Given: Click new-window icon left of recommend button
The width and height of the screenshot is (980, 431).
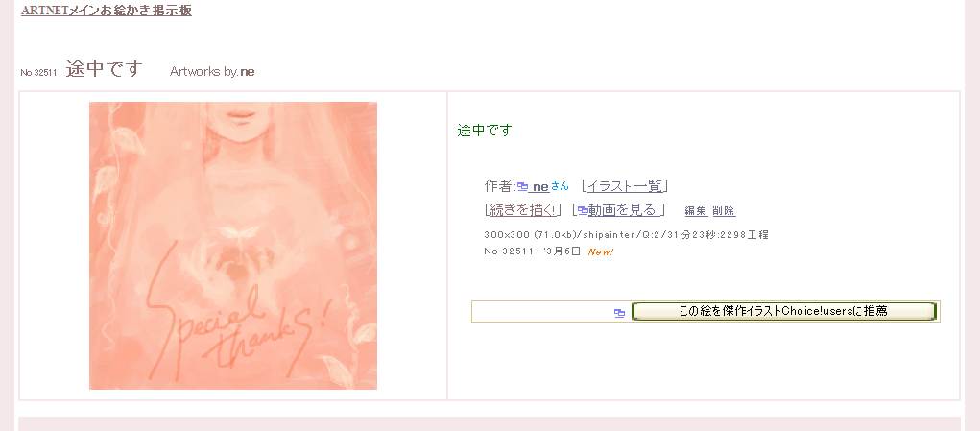Looking at the screenshot, I should pos(619,314).
